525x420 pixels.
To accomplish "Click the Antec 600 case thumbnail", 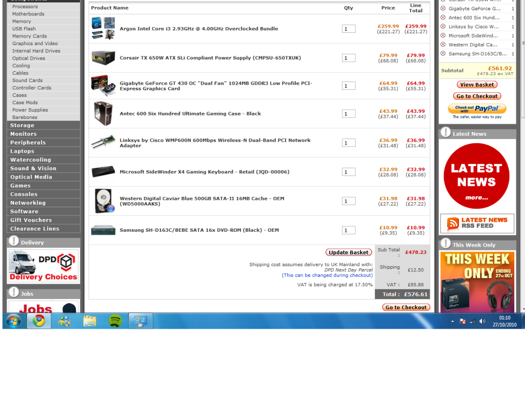I will point(103,113).
